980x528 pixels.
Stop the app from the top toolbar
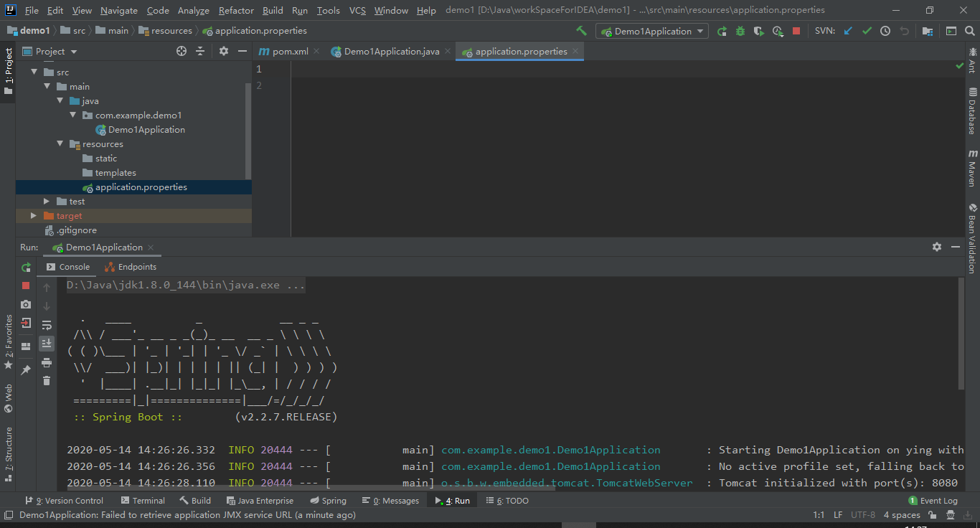click(x=796, y=31)
